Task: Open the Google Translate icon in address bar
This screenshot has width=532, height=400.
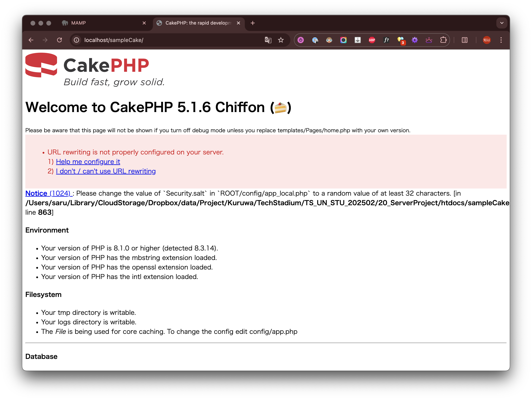Action: 268,40
